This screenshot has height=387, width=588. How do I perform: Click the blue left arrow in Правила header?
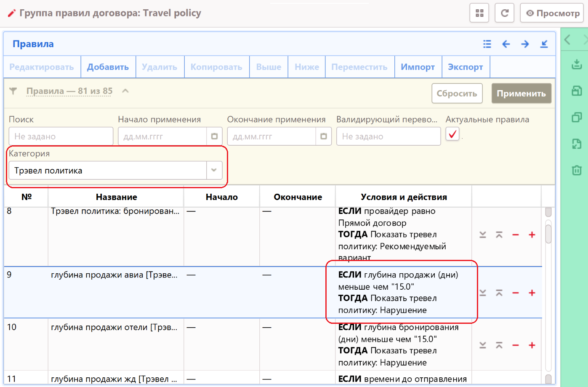pyautogui.click(x=506, y=44)
